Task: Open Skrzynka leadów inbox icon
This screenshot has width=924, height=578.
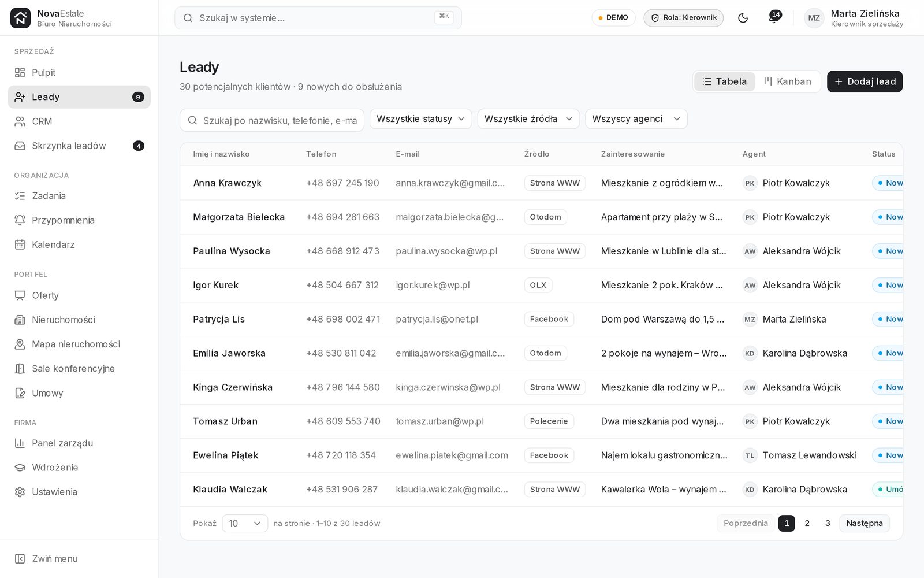Action: [x=20, y=146]
